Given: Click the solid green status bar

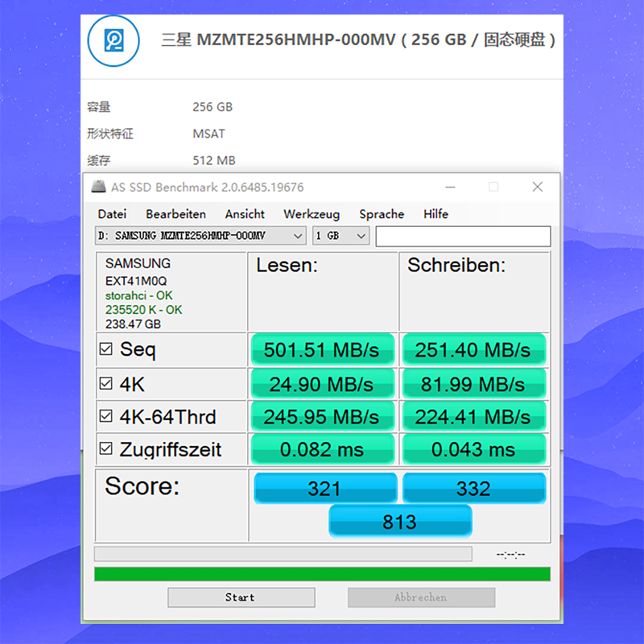Looking at the screenshot, I should (x=323, y=574).
